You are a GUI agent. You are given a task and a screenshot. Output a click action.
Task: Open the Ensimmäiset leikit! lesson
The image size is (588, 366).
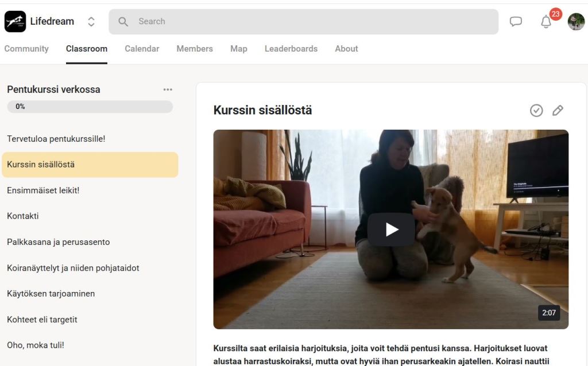43,190
